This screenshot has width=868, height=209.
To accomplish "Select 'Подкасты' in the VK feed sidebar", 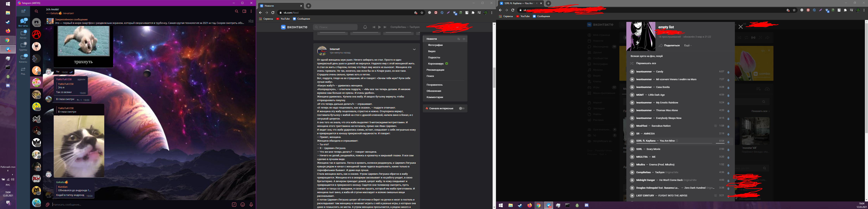I will coord(434,58).
